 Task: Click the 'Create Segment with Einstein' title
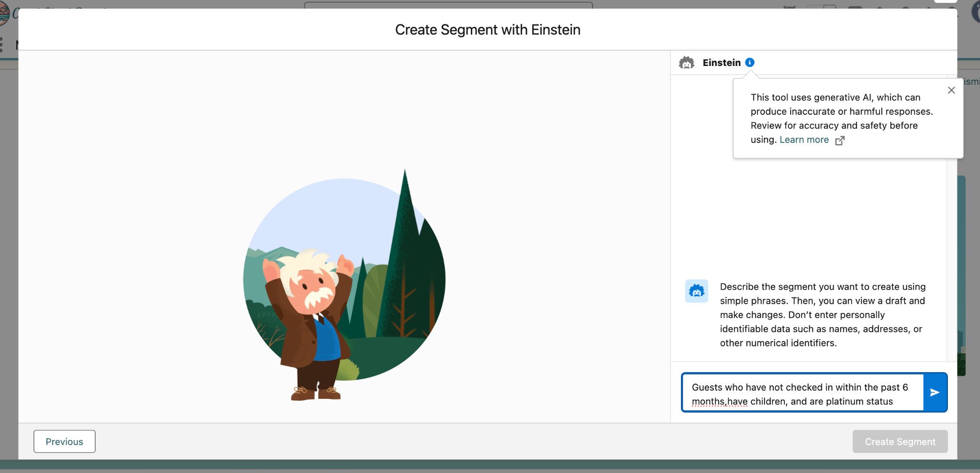(x=488, y=30)
